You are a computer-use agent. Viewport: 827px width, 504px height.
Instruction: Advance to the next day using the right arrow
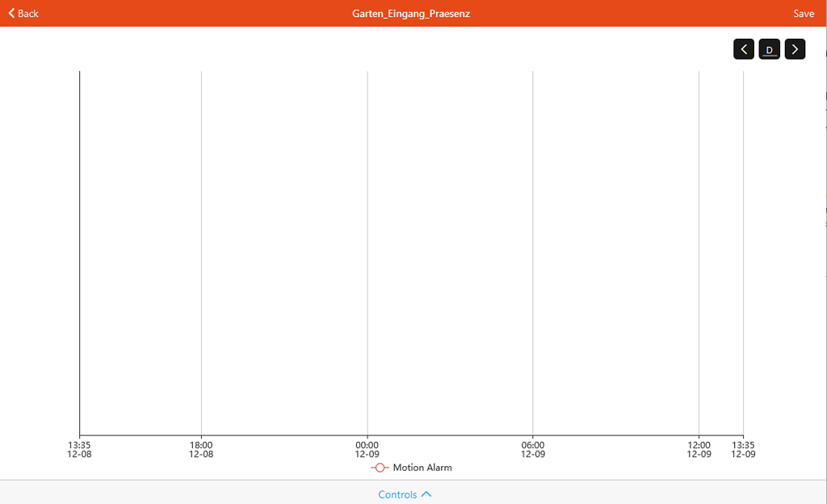coord(795,48)
